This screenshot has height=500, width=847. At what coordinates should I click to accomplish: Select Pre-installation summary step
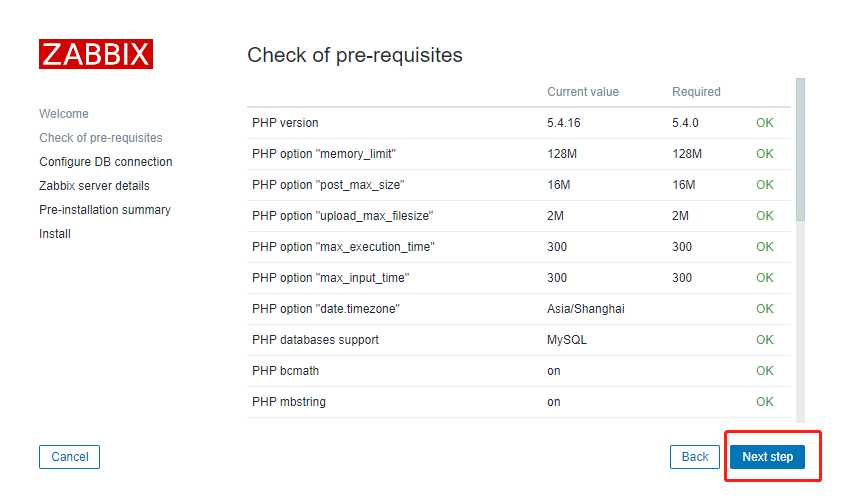click(x=105, y=210)
